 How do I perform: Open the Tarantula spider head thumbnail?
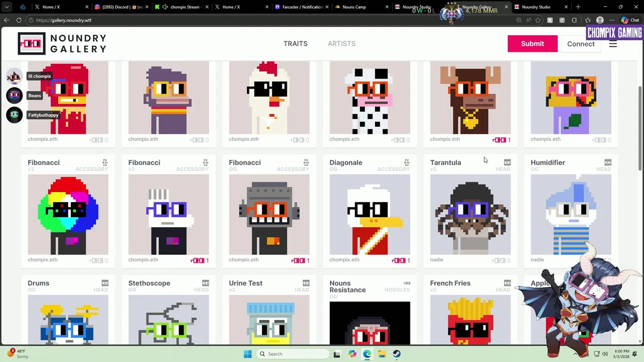(x=470, y=215)
